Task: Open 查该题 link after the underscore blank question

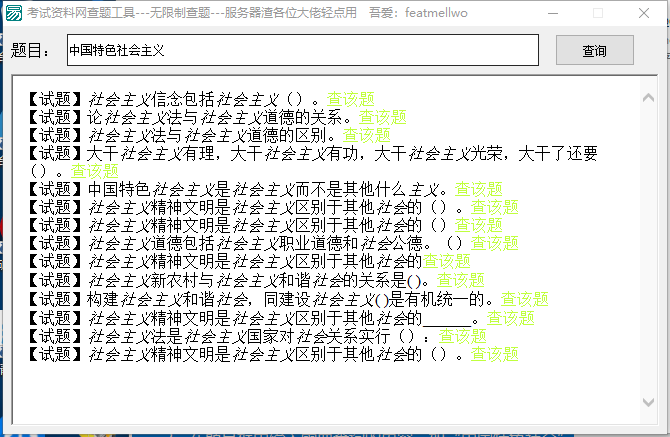Action: 511,318
